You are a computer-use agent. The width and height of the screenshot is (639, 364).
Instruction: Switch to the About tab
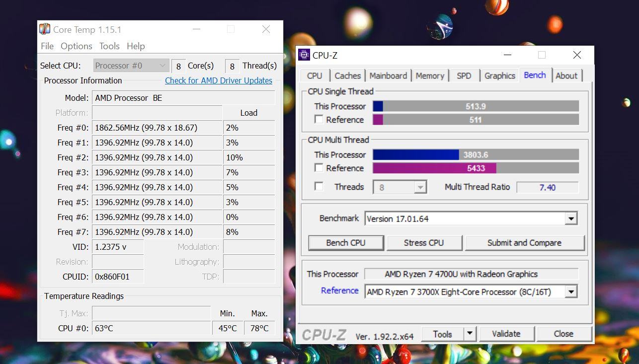pyautogui.click(x=566, y=75)
